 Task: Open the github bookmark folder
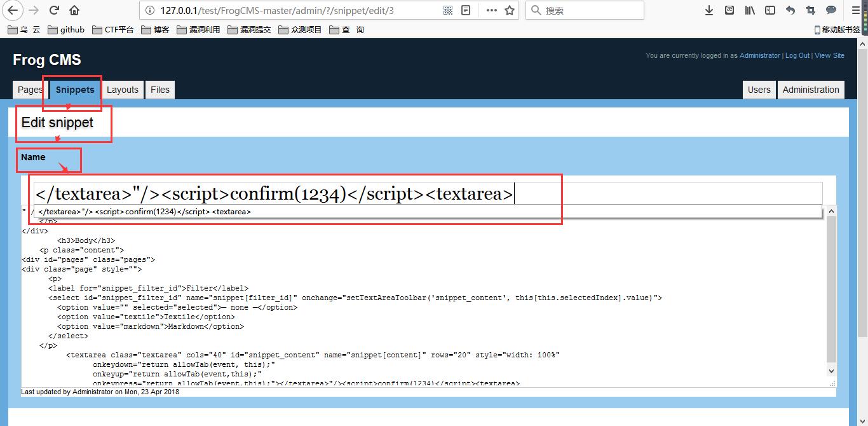pos(66,30)
